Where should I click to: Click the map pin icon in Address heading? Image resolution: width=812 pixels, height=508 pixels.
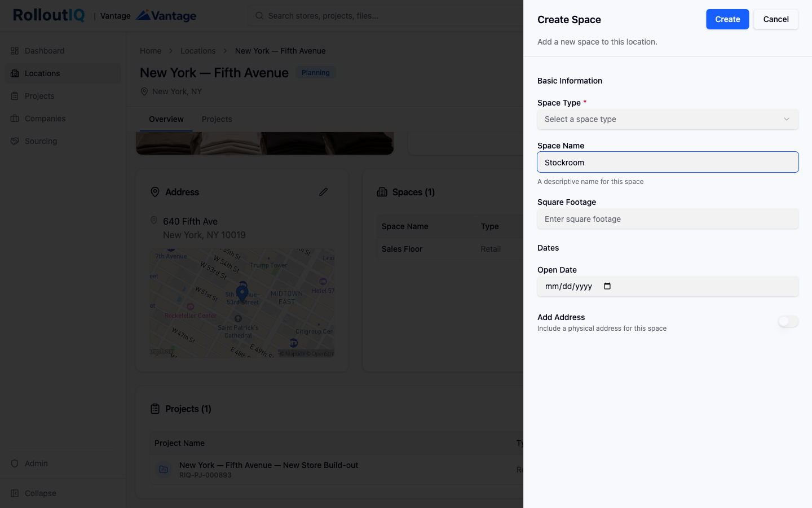[x=155, y=192]
